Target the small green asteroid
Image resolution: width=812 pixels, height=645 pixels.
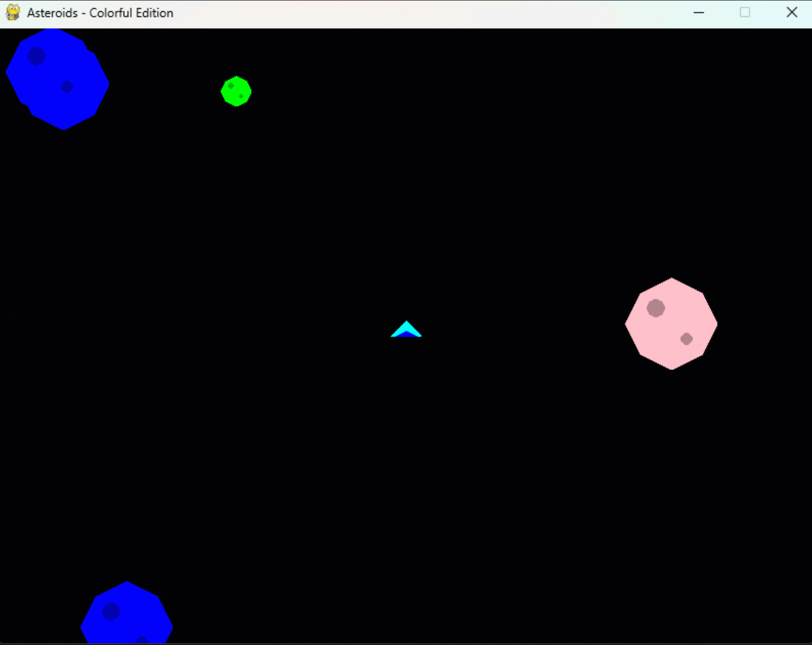pos(236,91)
